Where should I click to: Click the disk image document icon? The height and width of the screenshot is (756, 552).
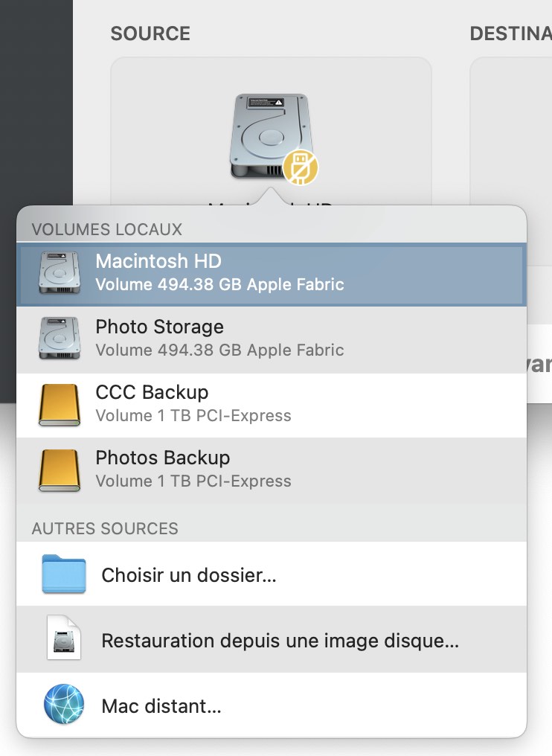64,638
